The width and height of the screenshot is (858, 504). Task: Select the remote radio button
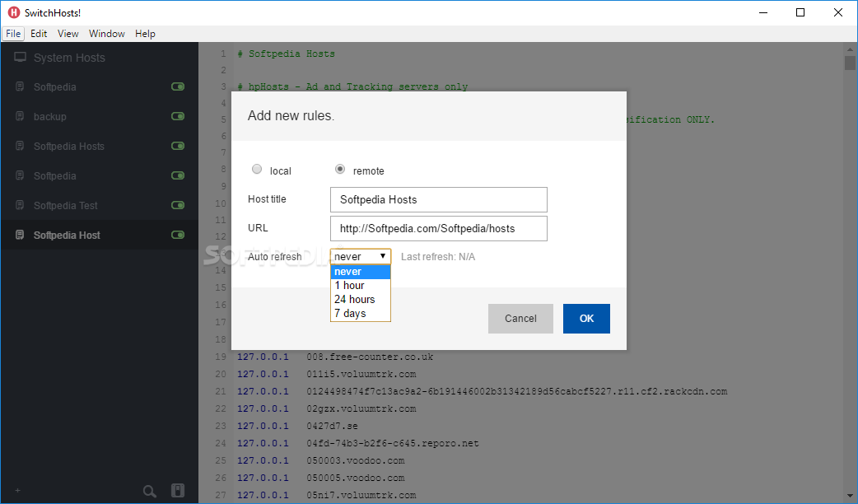tap(340, 169)
